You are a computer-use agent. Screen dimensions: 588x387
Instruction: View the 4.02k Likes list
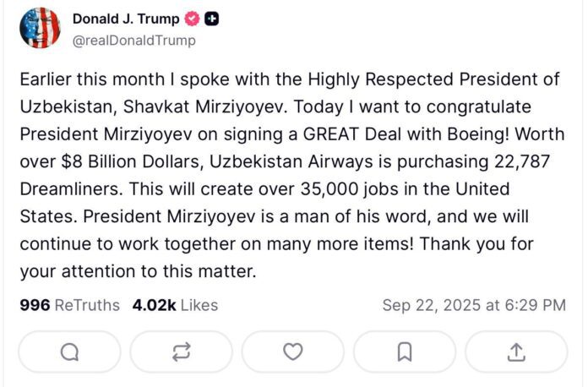175,304
